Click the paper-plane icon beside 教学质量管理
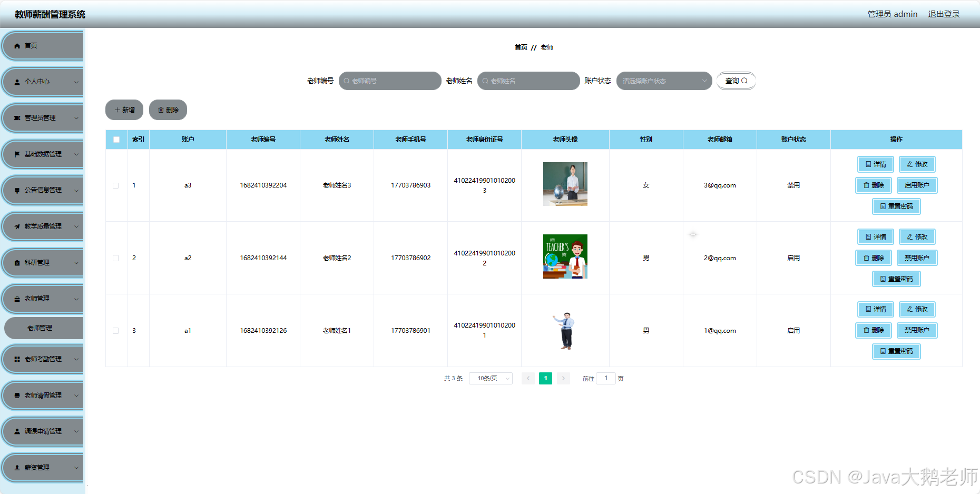This screenshot has height=494, width=980. pyautogui.click(x=17, y=226)
